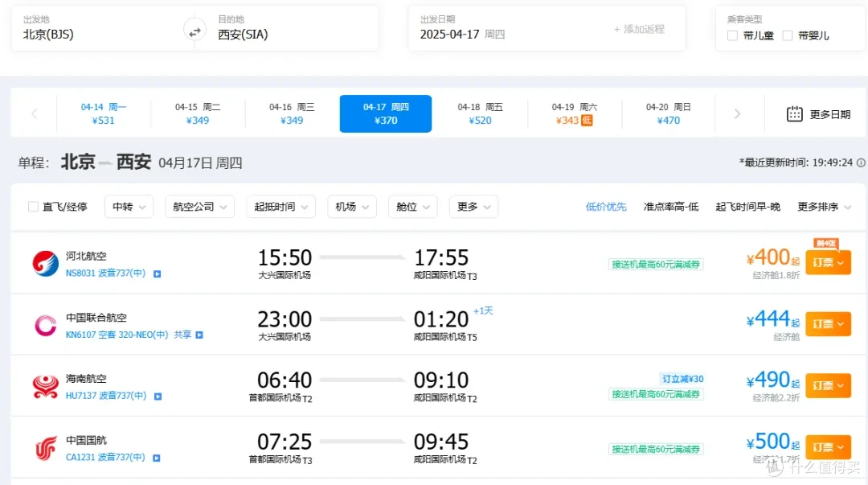Screen dimensions: 868x485
Task: Click flight number NS8031 波音737(中)
Action: pyautogui.click(x=106, y=273)
